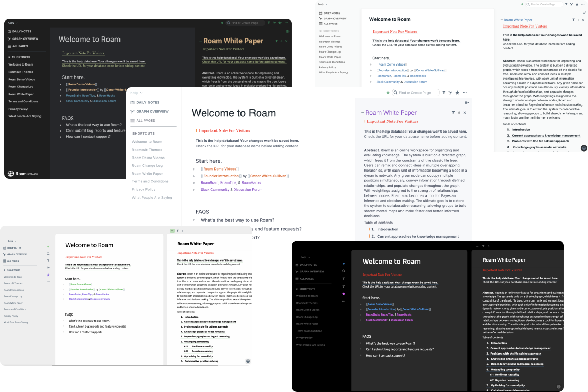Click the filter icon beside the Roam White Paper title

click(453, 113)
